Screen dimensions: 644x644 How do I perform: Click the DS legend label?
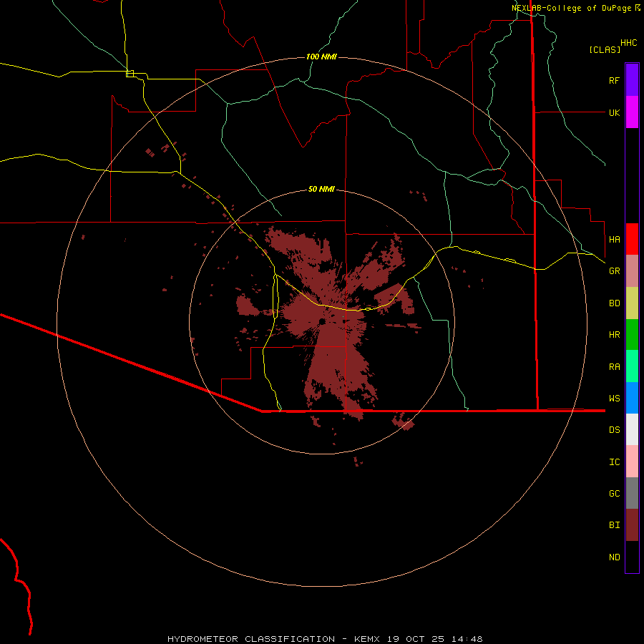click(614, 430)
